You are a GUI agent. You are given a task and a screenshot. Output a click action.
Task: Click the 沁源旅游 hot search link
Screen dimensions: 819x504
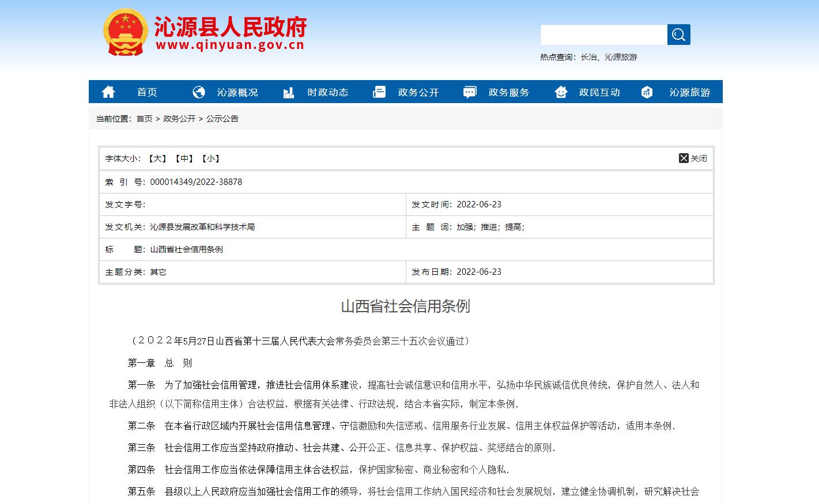tap(621, 57)
